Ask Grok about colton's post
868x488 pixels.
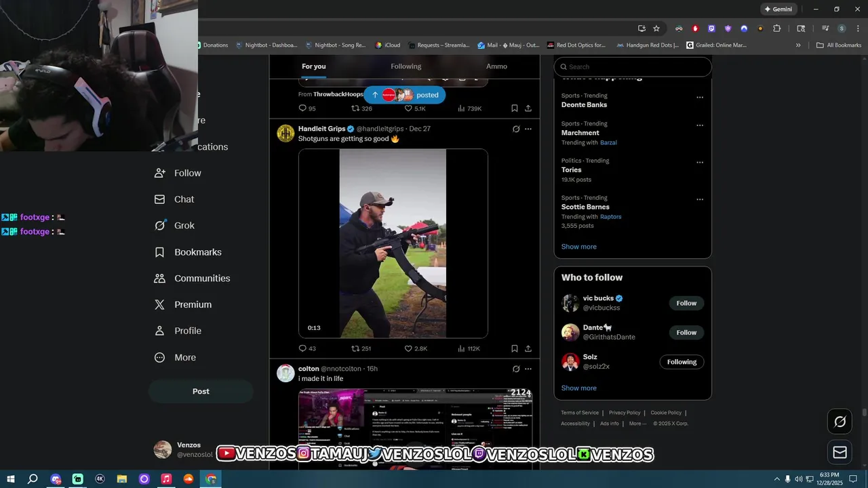[516, 369]
